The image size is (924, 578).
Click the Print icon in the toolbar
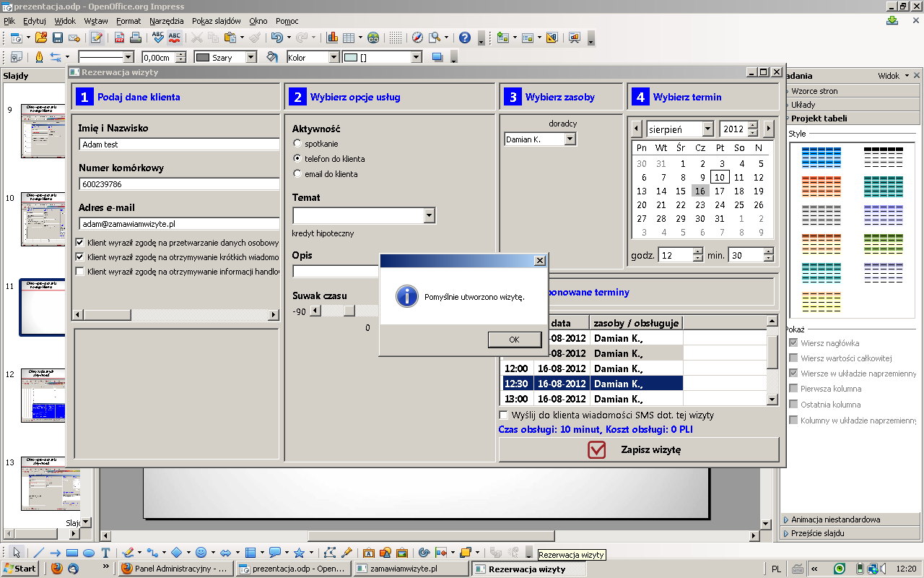click(x=135, y=38)
